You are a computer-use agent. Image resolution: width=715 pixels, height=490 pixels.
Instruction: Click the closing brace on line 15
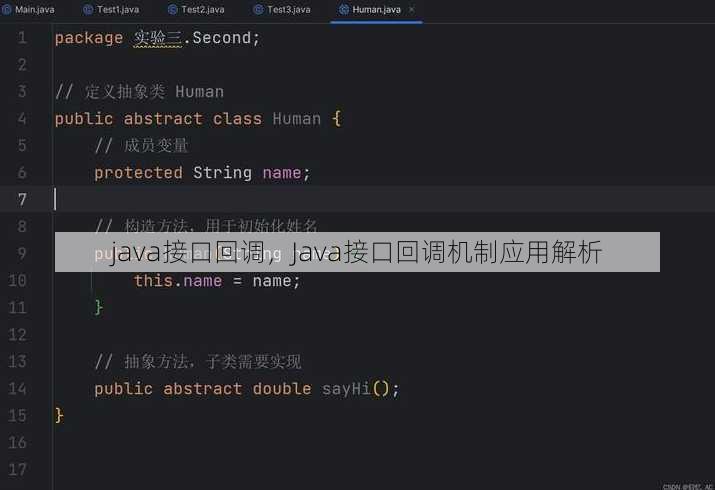59,416
